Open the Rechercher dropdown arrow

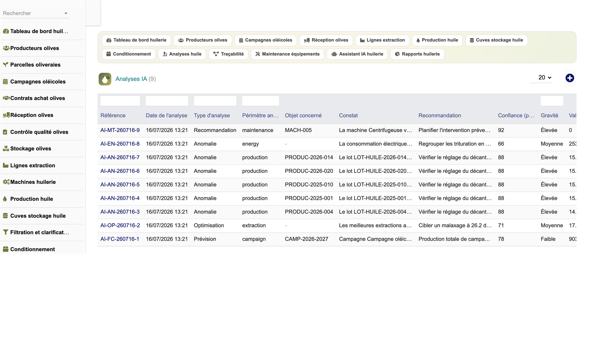(66, 13)
